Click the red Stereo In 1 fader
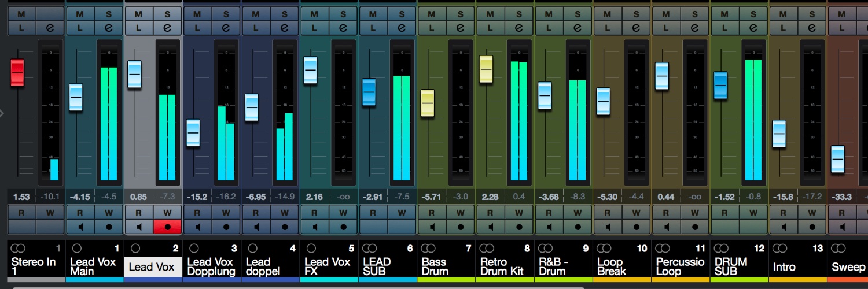 17,73
